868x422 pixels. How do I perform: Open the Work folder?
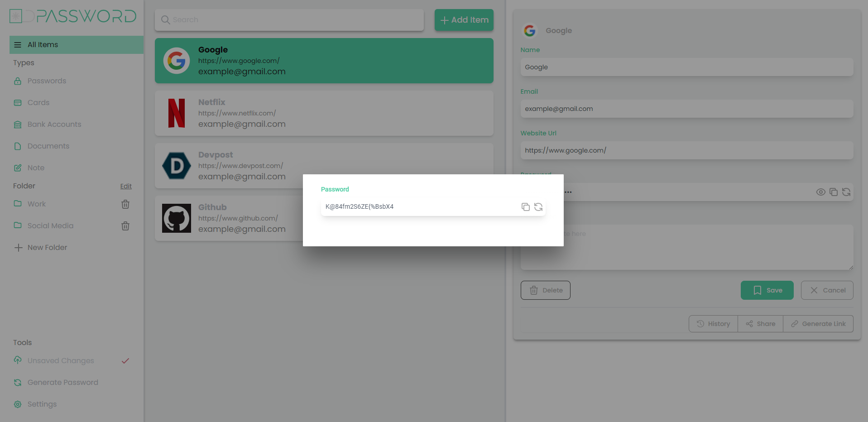point(37,204)
